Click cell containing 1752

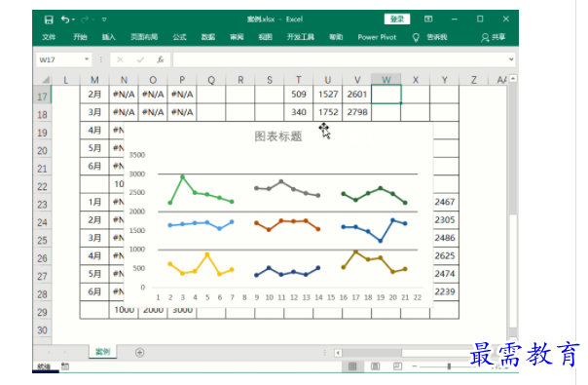pyautogui.click(x=328, y=112)
